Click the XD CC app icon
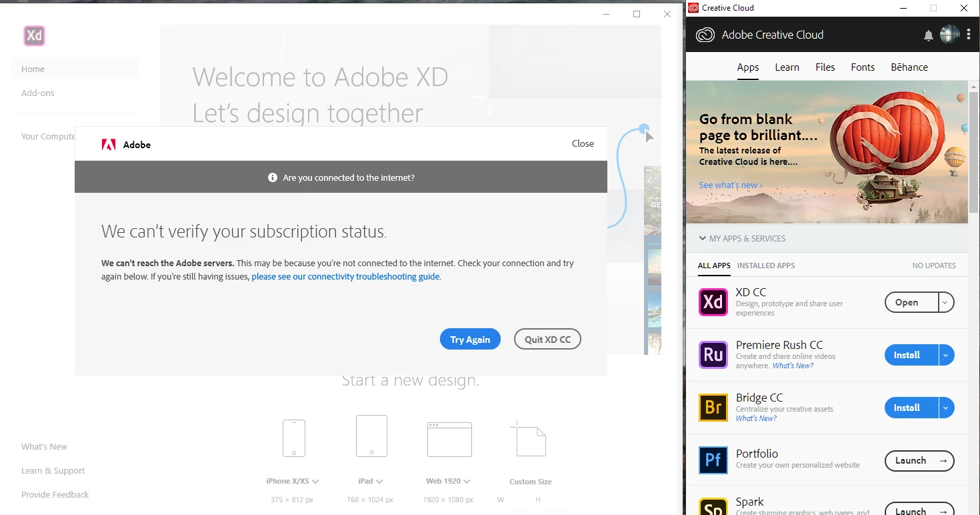980x515 pixels. point(713,302)
